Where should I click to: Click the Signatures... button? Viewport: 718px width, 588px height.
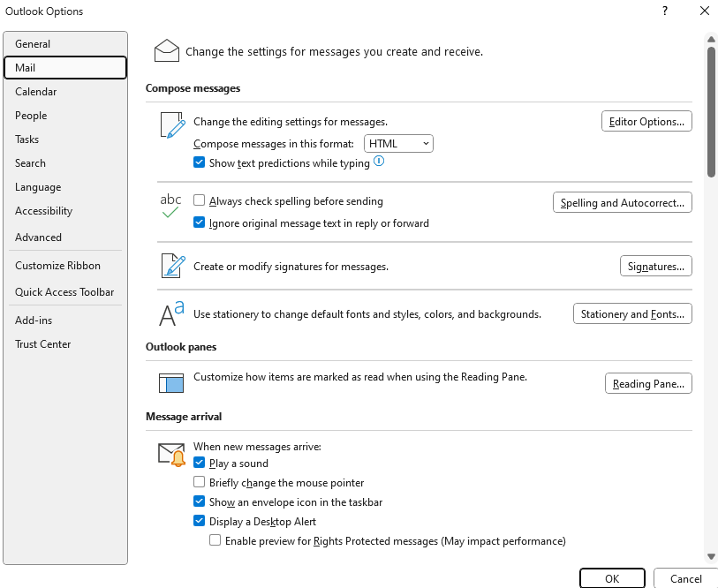[x=655, y=266]
